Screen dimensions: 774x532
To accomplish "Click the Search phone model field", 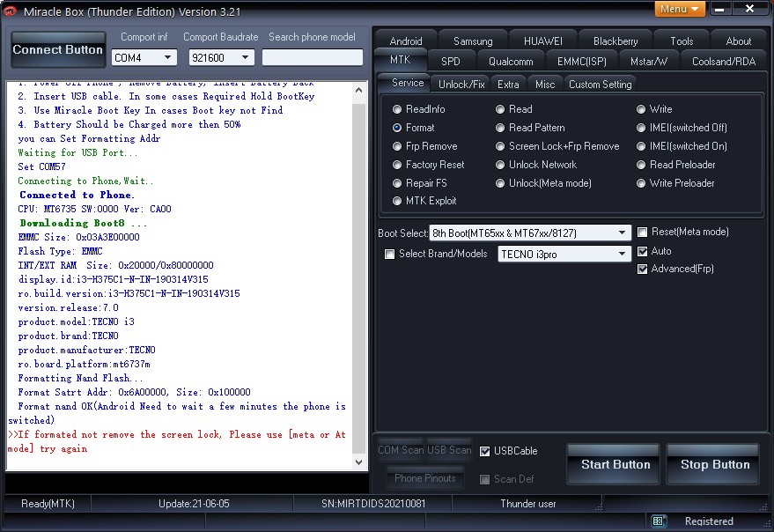I will point(313,57).
